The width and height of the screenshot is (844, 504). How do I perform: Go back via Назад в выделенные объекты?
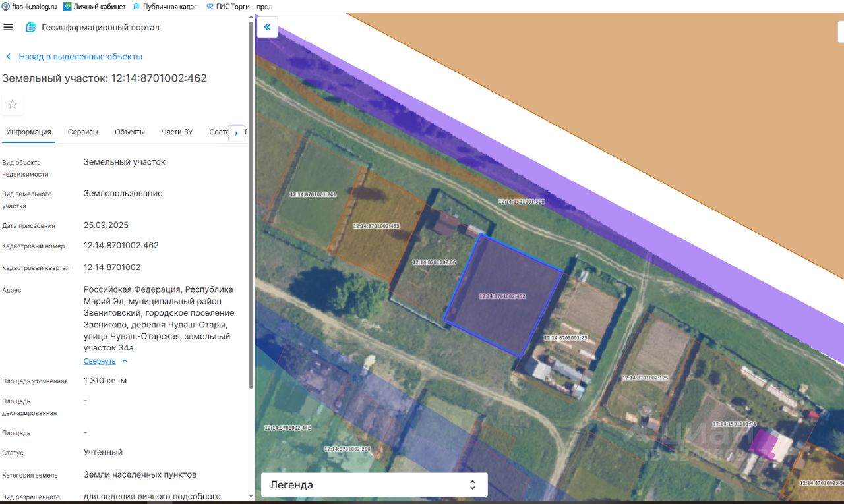coord(80,57)
